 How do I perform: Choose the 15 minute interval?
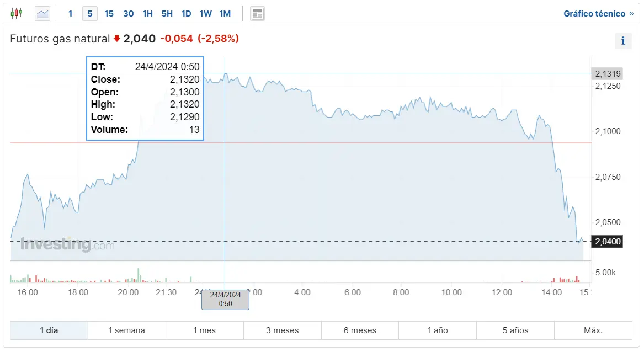pyautogui.click(x=109, y=13)
